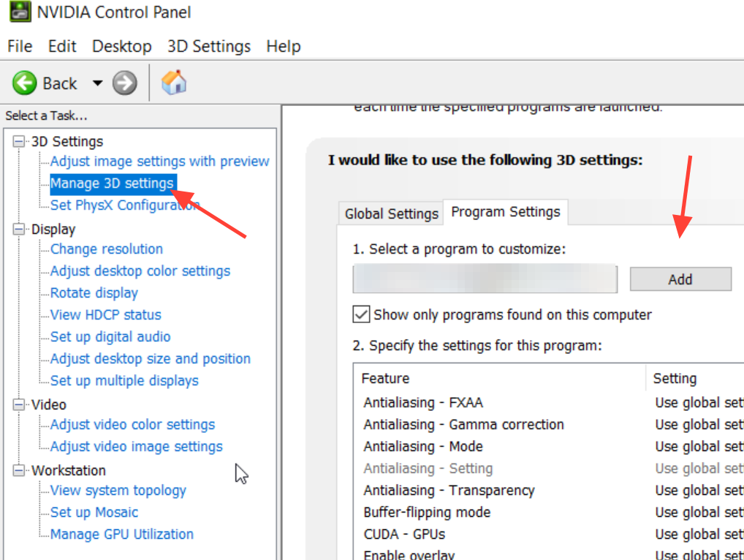Viewport: 744px width, 560px height.
Task: Open Adjust image settings with preview
Action: point(159,162)
